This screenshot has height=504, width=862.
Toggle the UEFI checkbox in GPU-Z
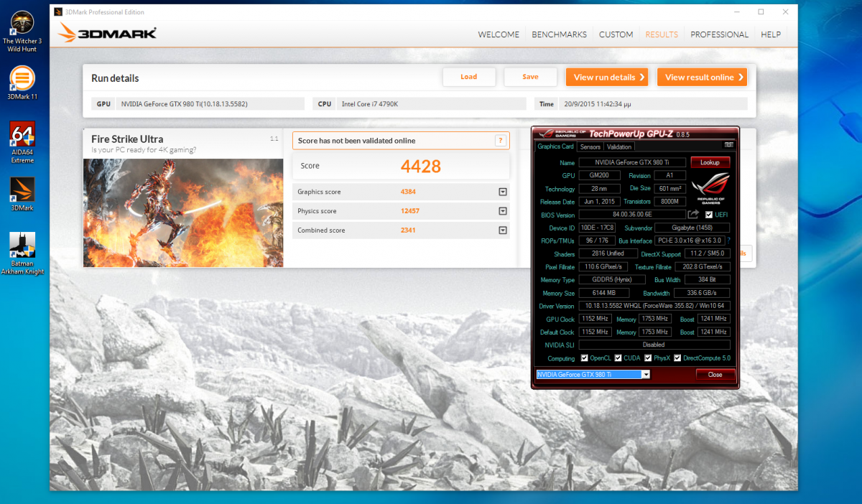tap(709, 215)
